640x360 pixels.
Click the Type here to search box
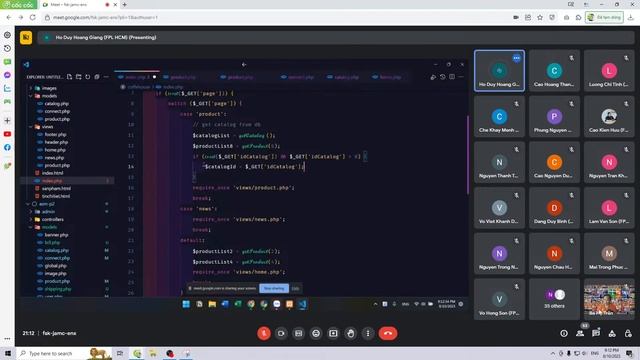(65, 353)
